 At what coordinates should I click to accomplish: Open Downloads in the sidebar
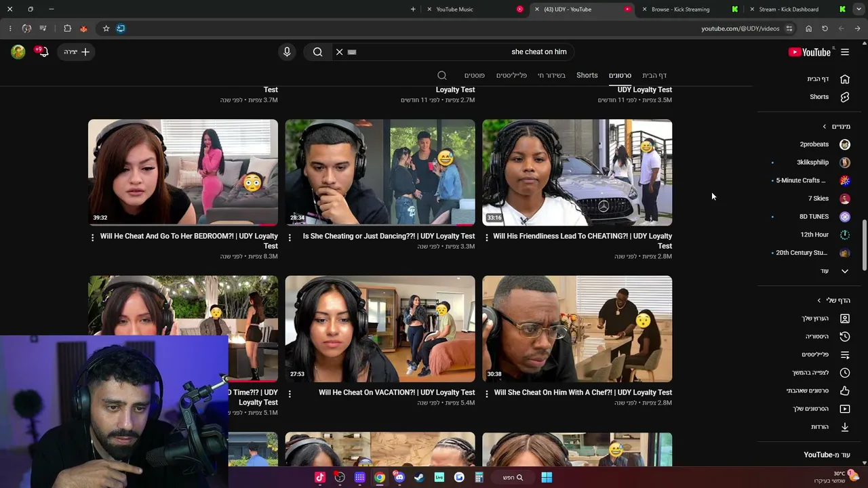(830, 427)
